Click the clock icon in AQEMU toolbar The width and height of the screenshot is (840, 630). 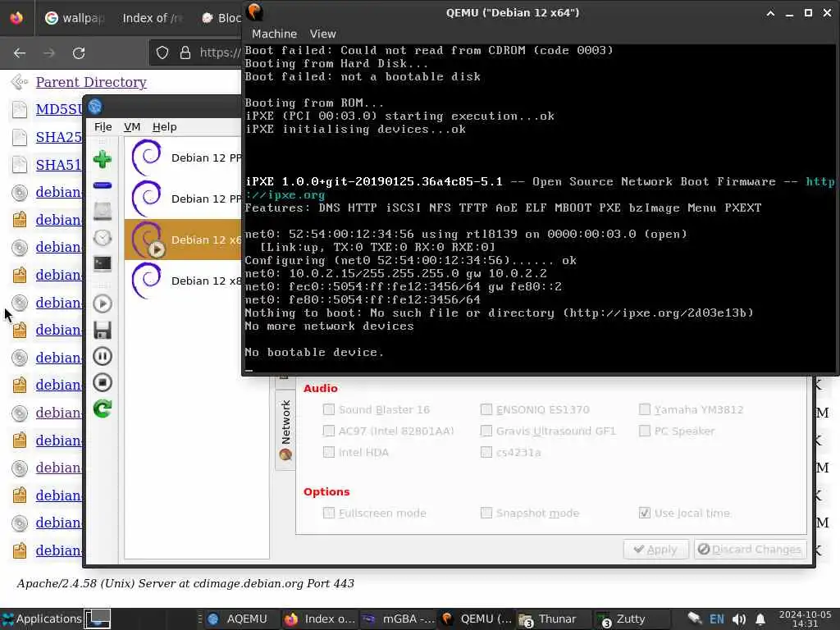tap(103, 237)
